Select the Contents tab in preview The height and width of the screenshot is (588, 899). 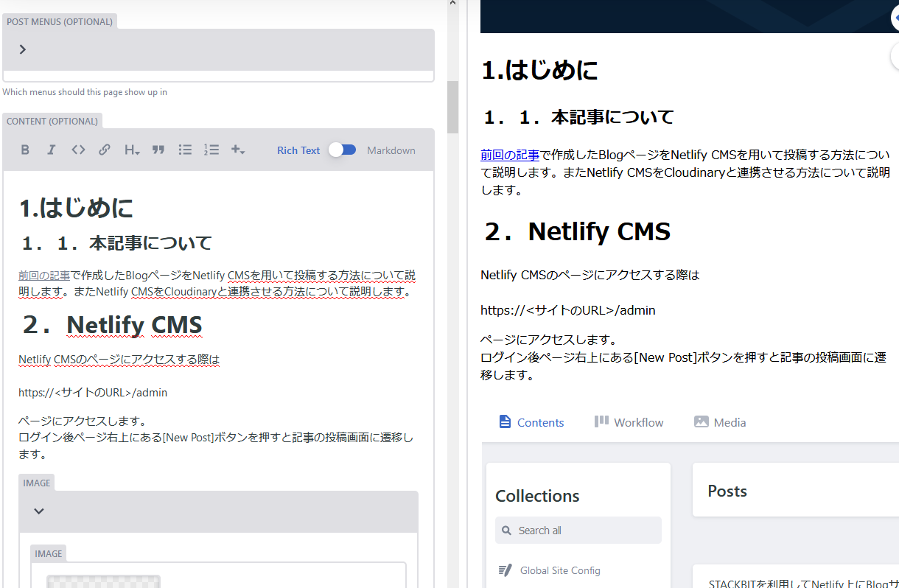pos(531,422)
